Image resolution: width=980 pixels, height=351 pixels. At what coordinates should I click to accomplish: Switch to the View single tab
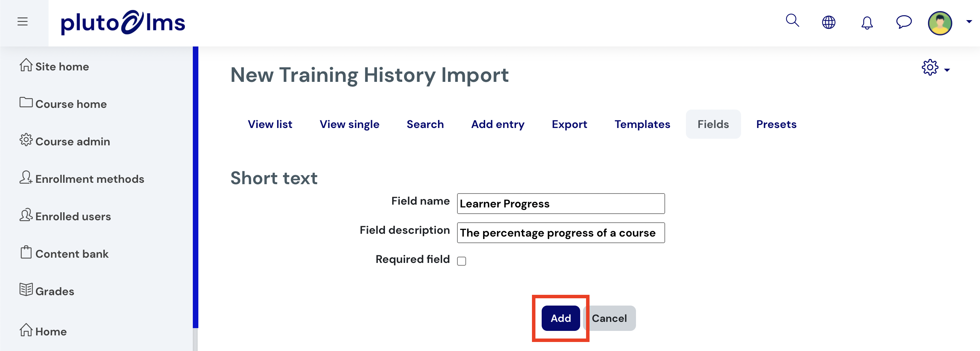coord(349,124)
